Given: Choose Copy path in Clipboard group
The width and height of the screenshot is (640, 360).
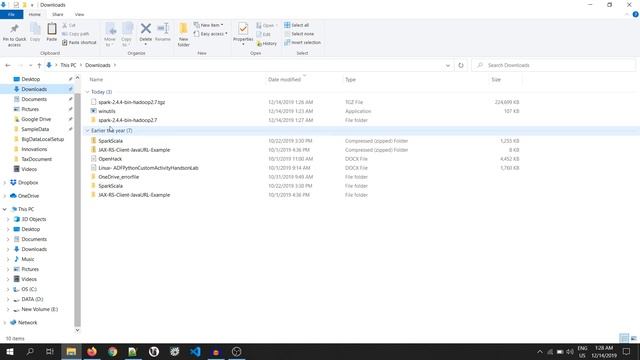Looking at the screenshot, I should coord(76,34).
